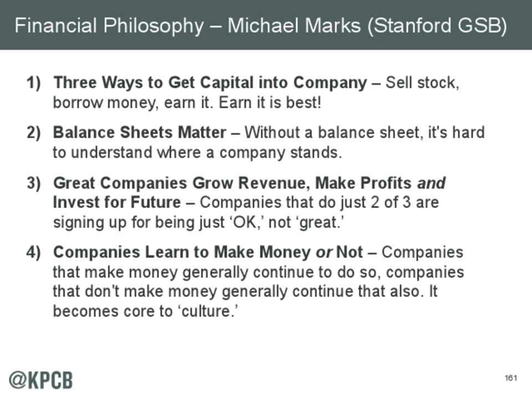The width and height of the screenshot is (532, 399).
Task: Click the quoted word 'culture.'
Action: point(208,312)
